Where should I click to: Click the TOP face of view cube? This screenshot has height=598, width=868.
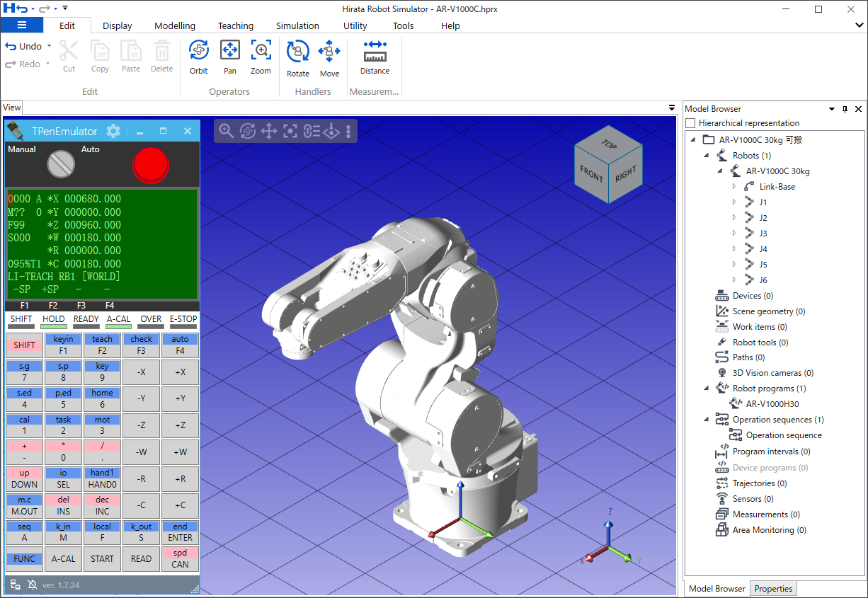click(x=609, y=144)
